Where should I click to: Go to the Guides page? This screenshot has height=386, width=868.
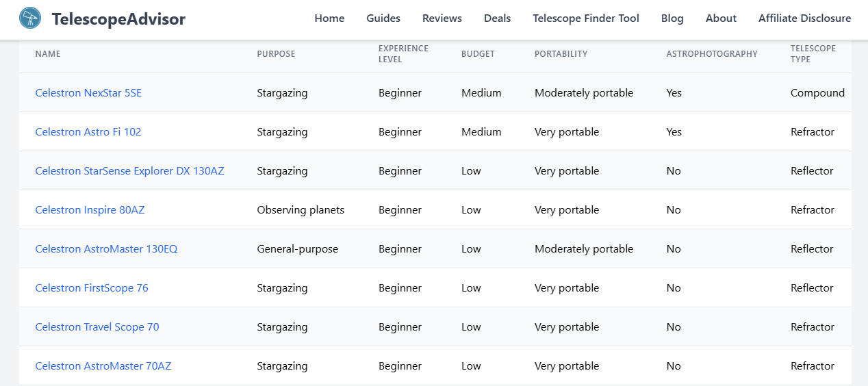(x=383, y=18)
